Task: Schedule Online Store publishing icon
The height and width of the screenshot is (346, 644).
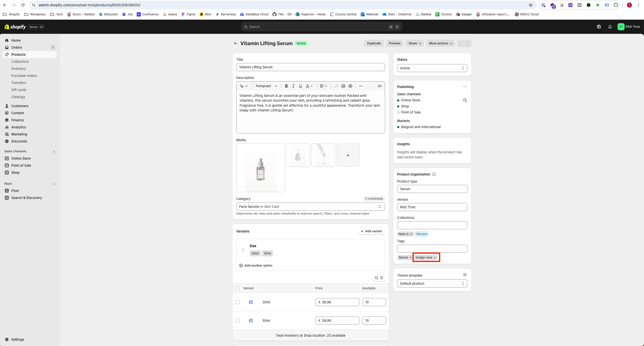Action: (x=465, y=100)
